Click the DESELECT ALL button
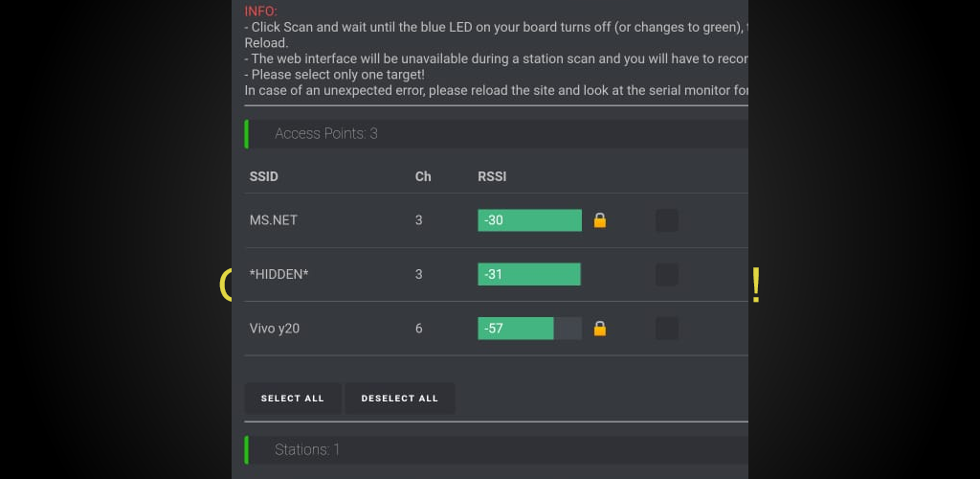Viewport: 980px width, 479px height. [400, 399]
